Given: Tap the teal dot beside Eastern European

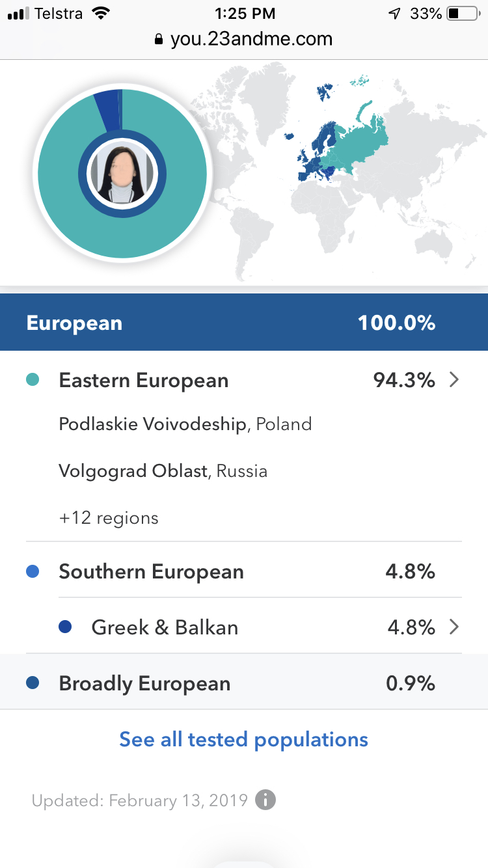Looking at the screenshot, I should click(x=33, y=380).
